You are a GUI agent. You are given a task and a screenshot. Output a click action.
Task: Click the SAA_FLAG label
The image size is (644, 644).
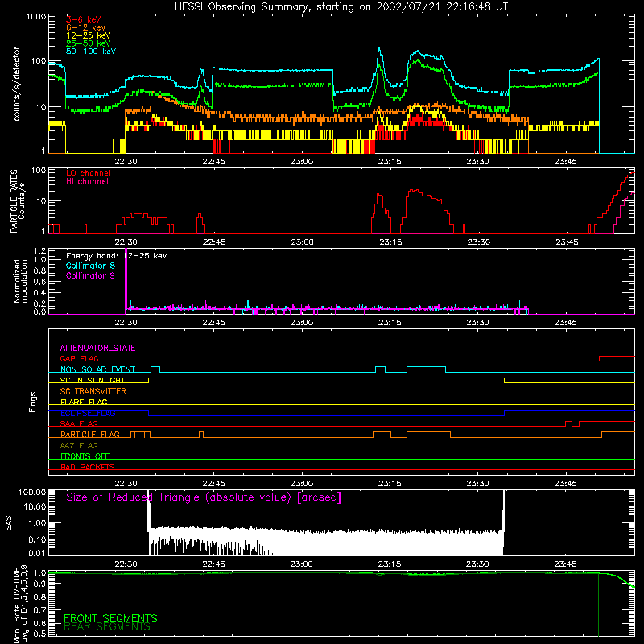point(79,424)
